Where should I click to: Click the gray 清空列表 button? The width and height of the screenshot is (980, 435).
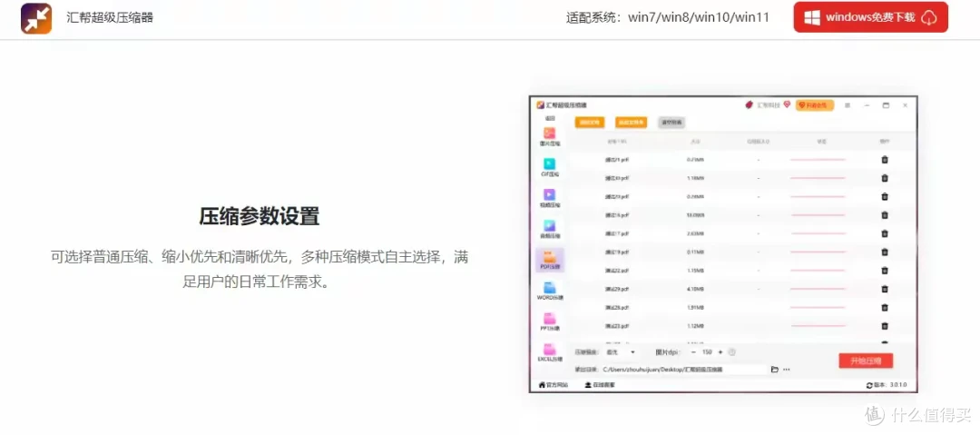click(x=671, y=122)
